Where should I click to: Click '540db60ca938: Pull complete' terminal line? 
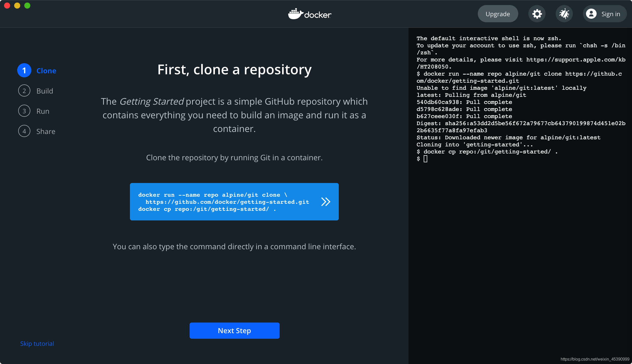coord(464,102)
